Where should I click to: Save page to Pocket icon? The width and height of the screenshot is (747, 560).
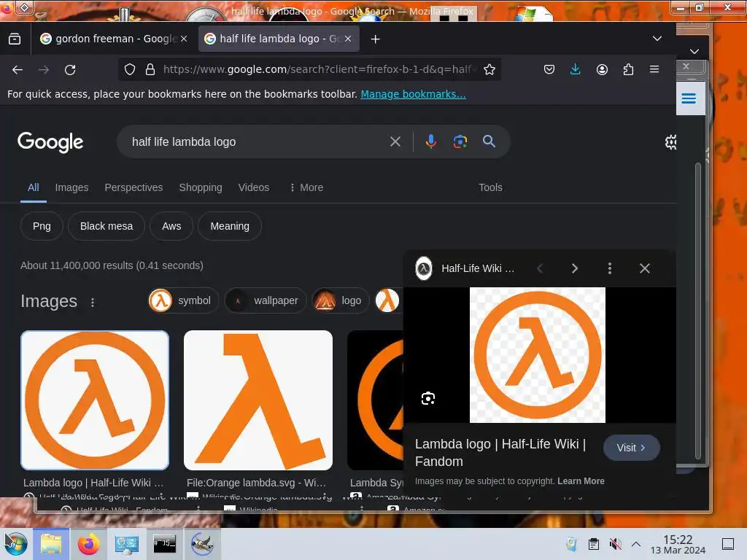pos(549,69)
